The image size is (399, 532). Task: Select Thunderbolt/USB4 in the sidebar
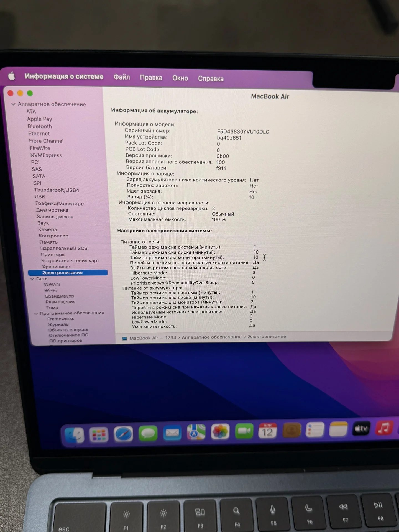(x=57, y=190)
